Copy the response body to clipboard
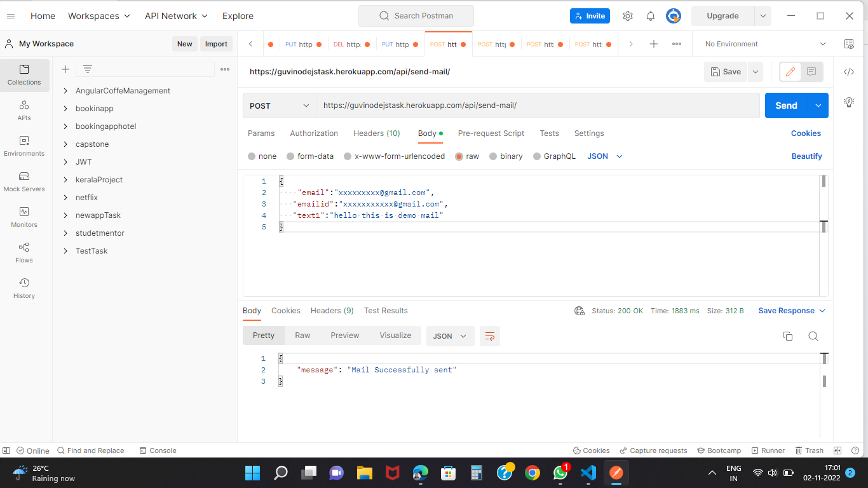 coord(788,336)
